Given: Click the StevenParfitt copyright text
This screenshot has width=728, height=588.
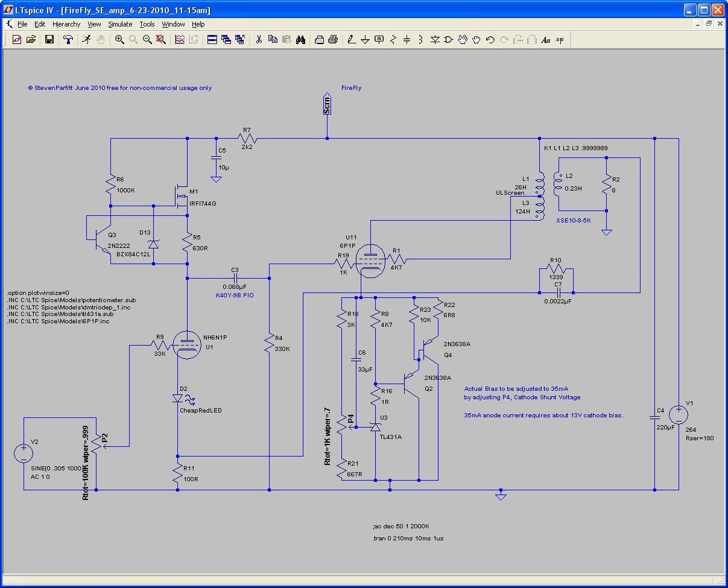Looking at the screenshot, I should (x=119, y=87).
